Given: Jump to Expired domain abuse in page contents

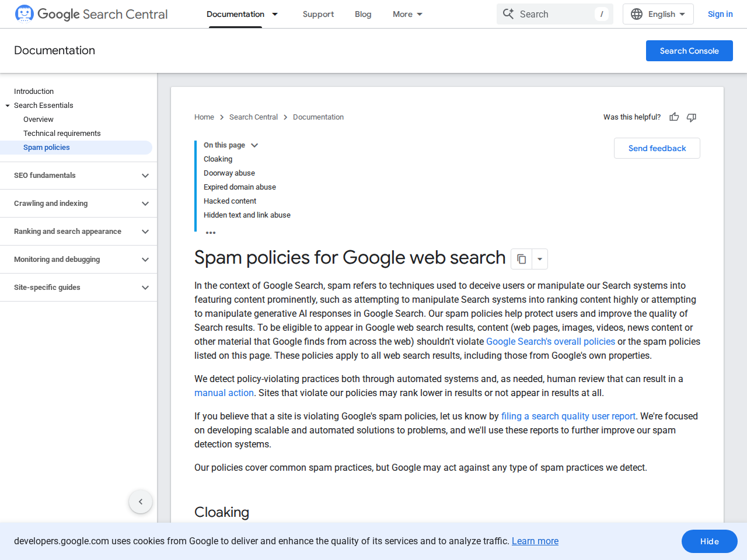Looking at the screenshot, I should click(240, 187).
